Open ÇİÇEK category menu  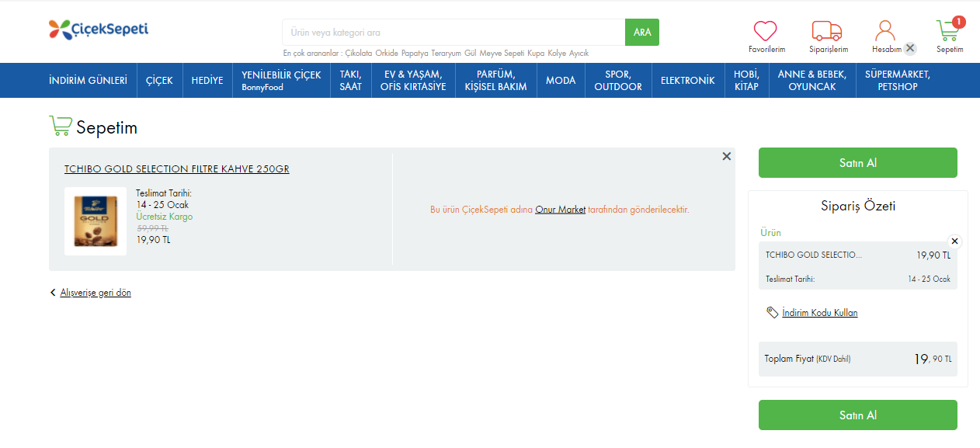pyautogui.click(x=159, y=81)
